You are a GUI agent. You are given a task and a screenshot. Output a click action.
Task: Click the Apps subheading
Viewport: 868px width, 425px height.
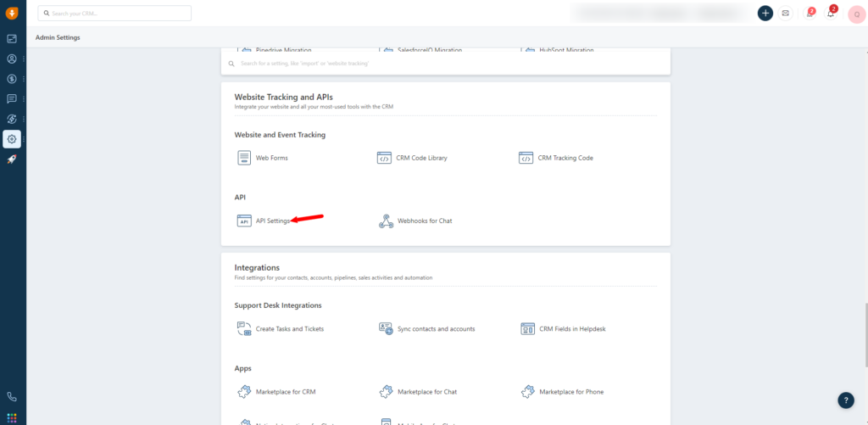242,368
